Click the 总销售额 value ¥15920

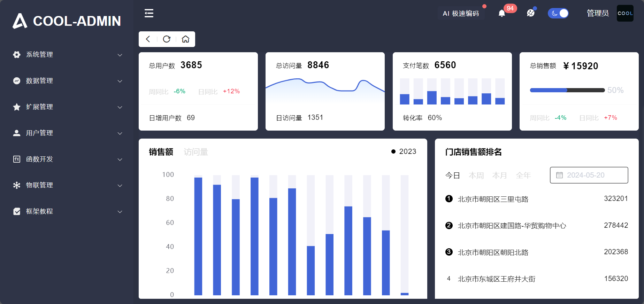tap(581, 66)
